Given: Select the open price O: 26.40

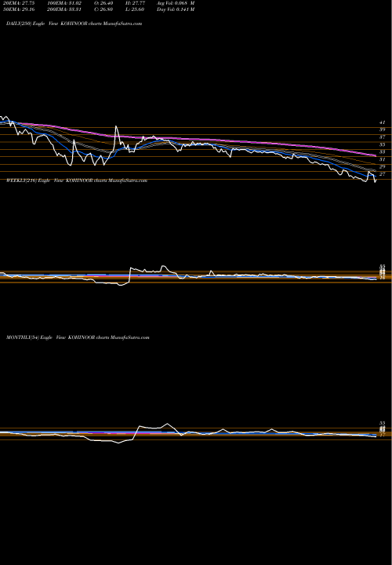Looking at the screenshot, I should click(103, 2).
